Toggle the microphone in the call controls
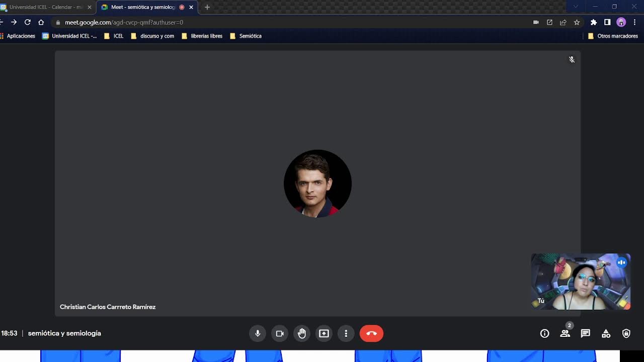 pos(258,333)
